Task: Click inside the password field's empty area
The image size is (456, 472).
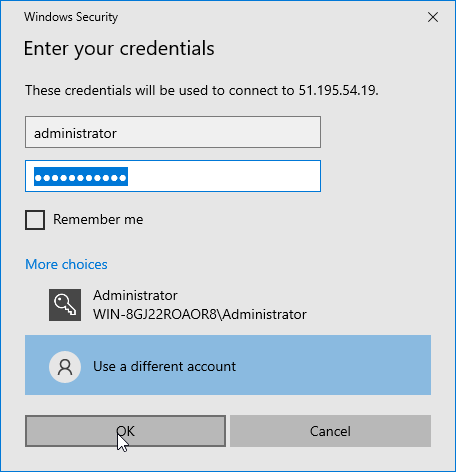Action: tap(223, 176)
